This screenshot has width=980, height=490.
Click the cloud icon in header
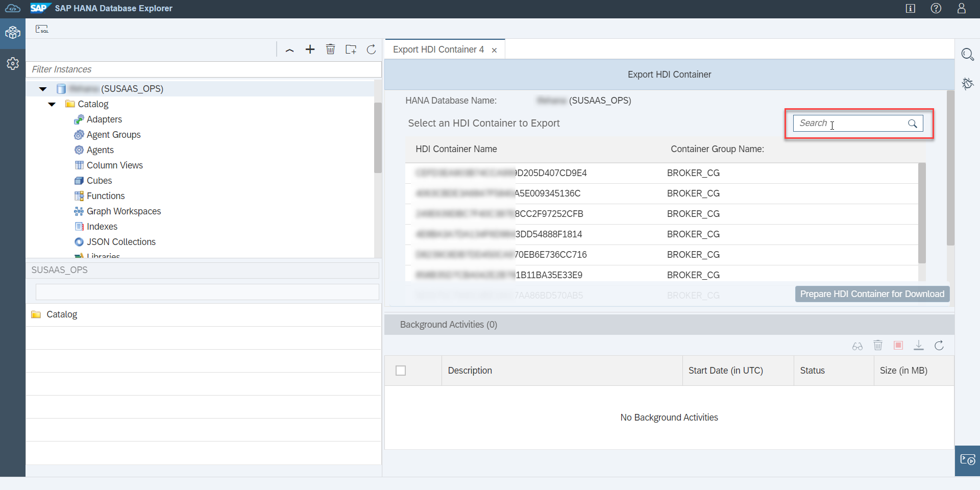(13, 8)
